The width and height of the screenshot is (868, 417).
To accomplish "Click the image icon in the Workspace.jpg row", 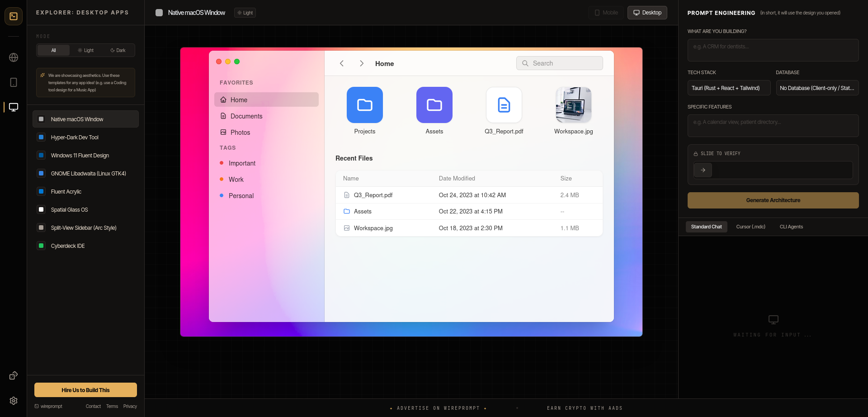I will (x=347, y=228).
